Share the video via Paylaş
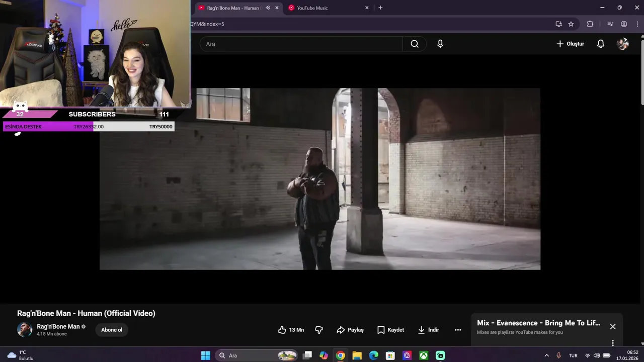This screenshot has height=362, width=644. [x=350, y=330]
